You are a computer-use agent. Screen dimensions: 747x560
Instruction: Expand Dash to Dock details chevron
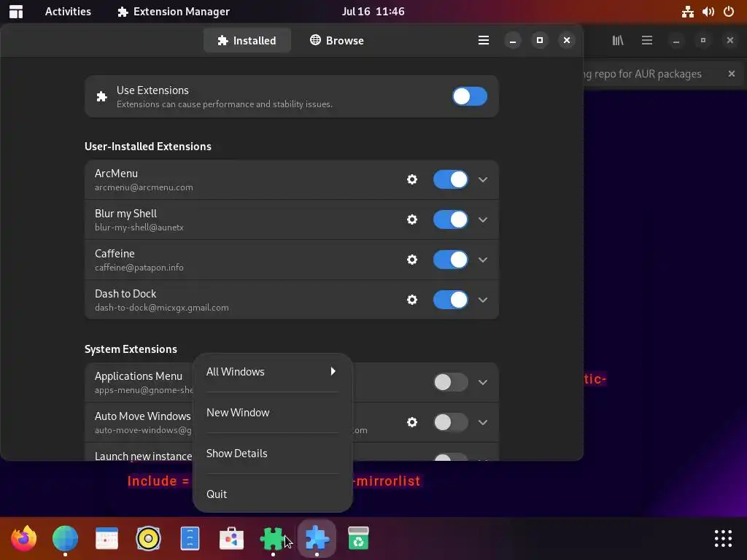483,300
